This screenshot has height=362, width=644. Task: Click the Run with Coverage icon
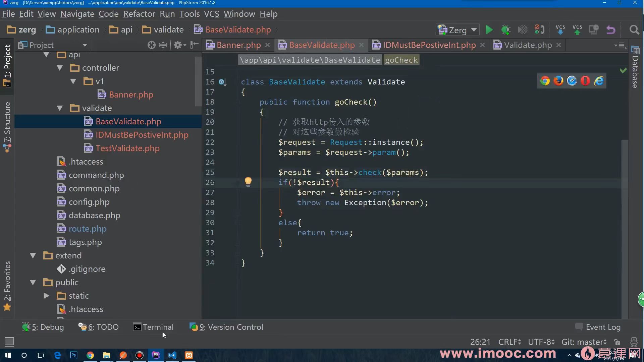tap(523, 30)
